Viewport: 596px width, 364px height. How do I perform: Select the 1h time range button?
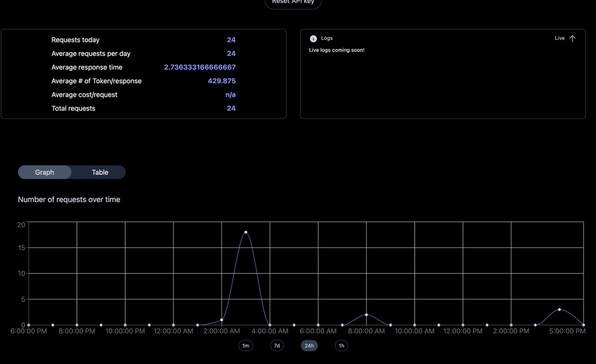(x=341, y=345)
